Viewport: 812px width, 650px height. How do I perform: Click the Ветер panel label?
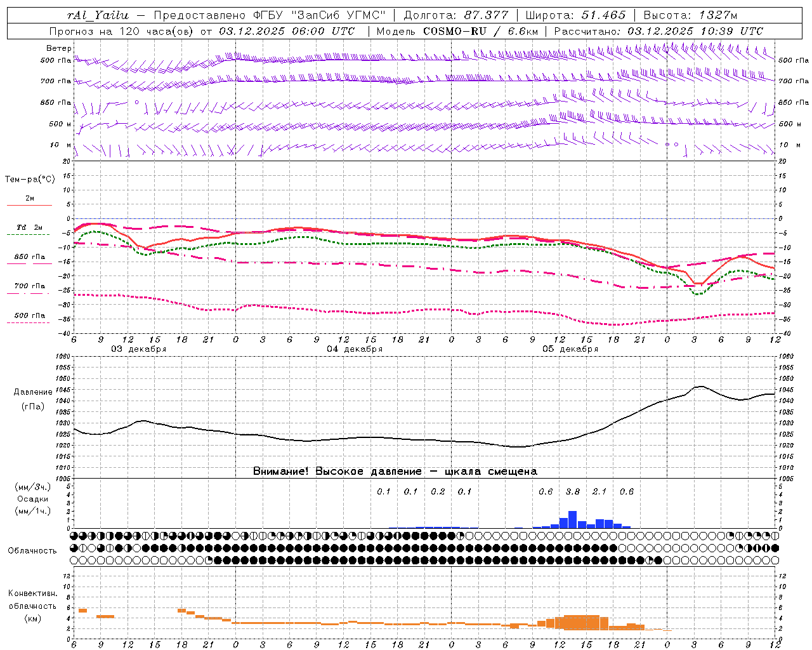tap(59, 48)
